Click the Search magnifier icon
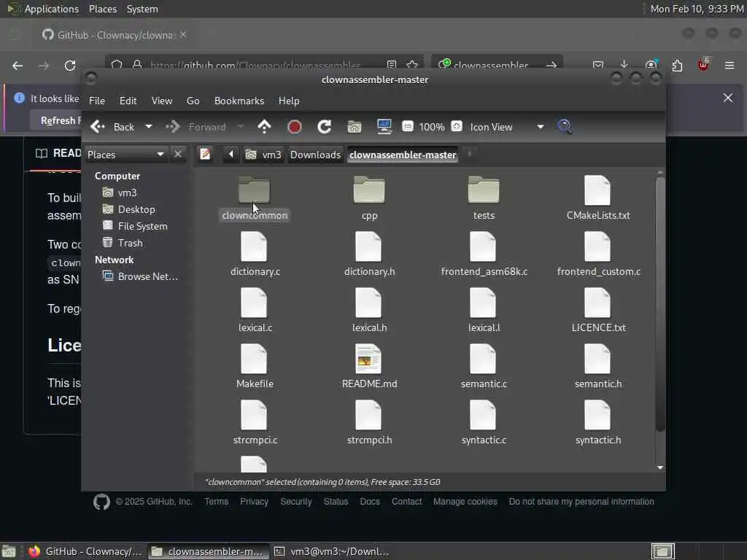747x560 pixels. click(x=565, y=127)
